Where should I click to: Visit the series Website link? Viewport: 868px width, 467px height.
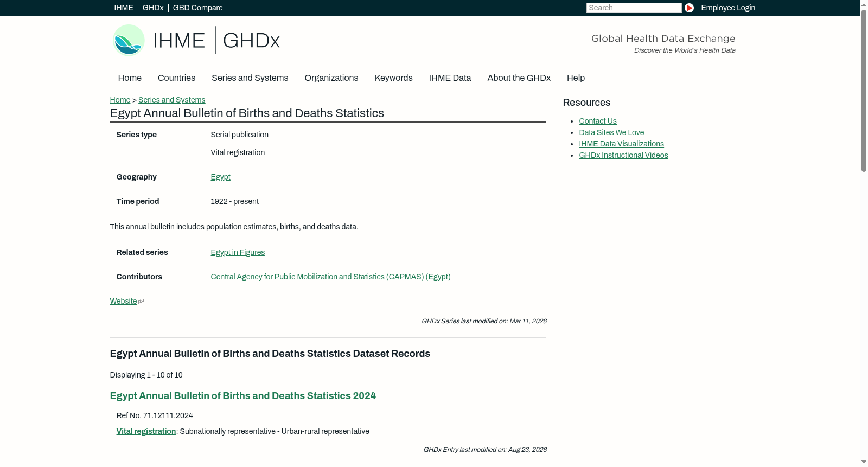pos(123,301)
